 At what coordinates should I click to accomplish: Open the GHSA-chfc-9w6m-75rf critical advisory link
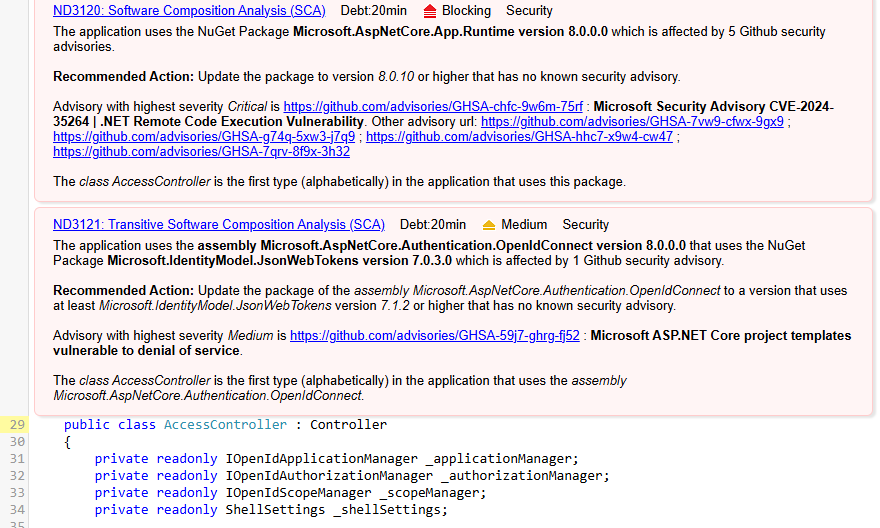tap(433, 106)
